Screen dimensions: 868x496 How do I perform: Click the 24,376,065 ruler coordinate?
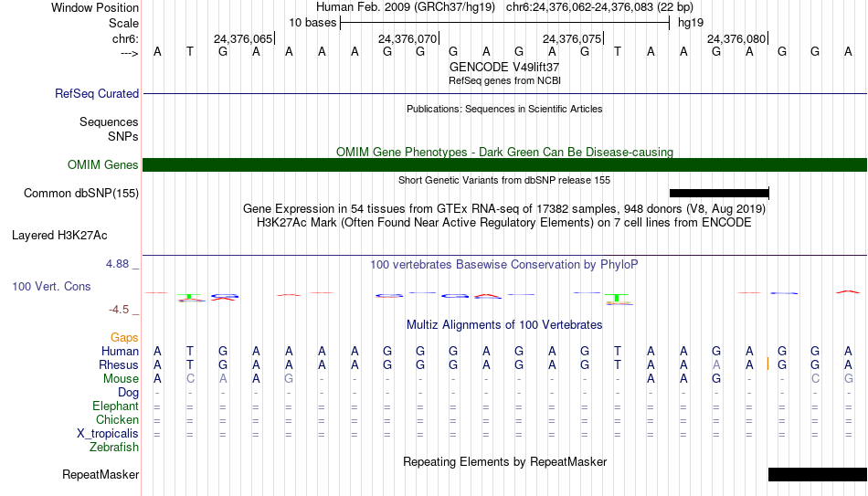pyautogui.click(x=243, y=38)
